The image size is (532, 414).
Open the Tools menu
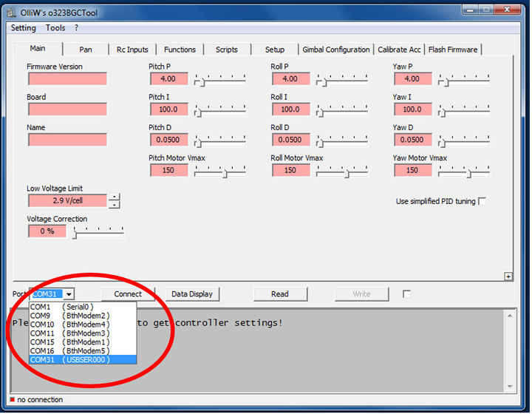pyautogui.click(x=55, y=27)
